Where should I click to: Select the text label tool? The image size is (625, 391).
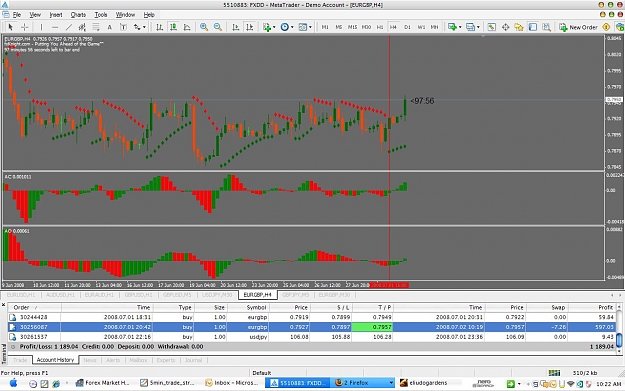pyautogui.click(x=123, y=27)
